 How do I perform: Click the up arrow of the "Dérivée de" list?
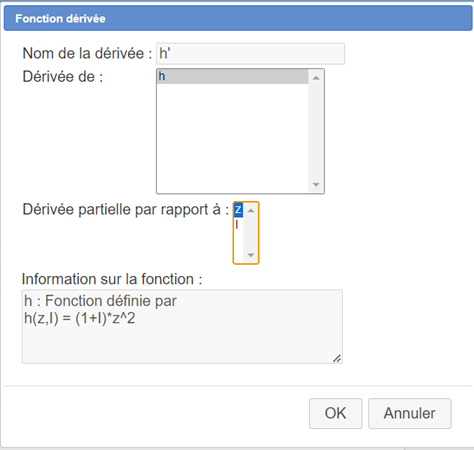[316, 78]
